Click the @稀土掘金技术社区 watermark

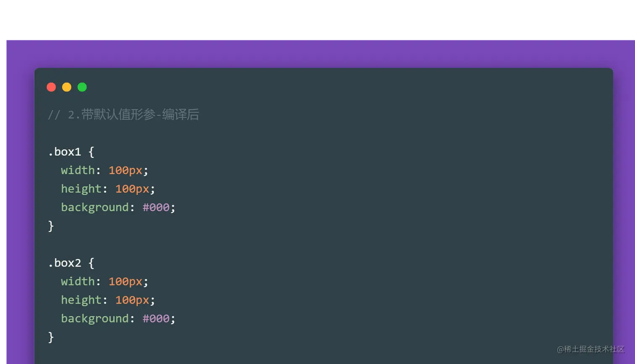pos(590,349)
